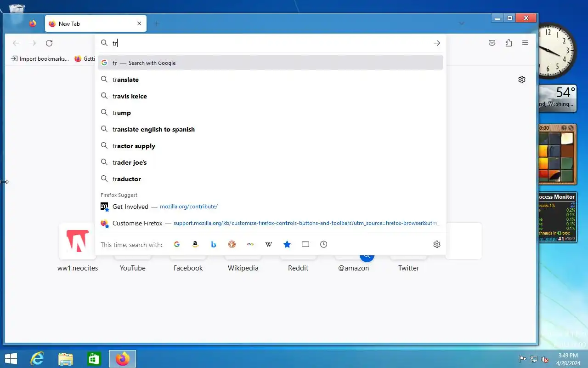Open the Firefox application menu
Screen dimensions: 588x368
(525, 43)
